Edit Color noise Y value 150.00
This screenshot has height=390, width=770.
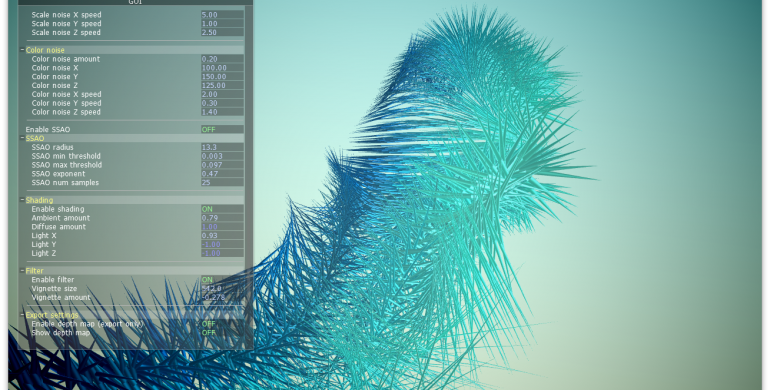pyautogui.click(x=222, y=77)
